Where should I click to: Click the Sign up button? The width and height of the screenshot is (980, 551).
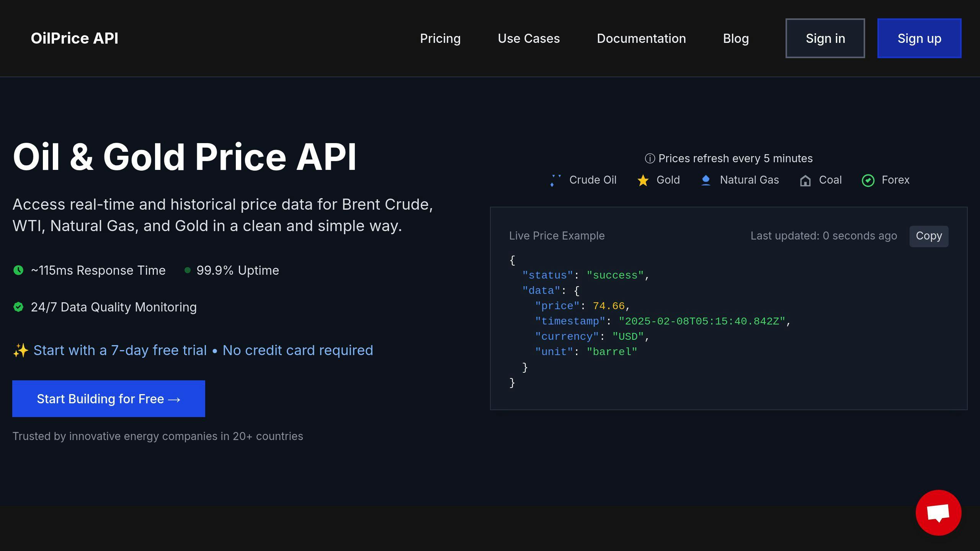tap(920, 38)
